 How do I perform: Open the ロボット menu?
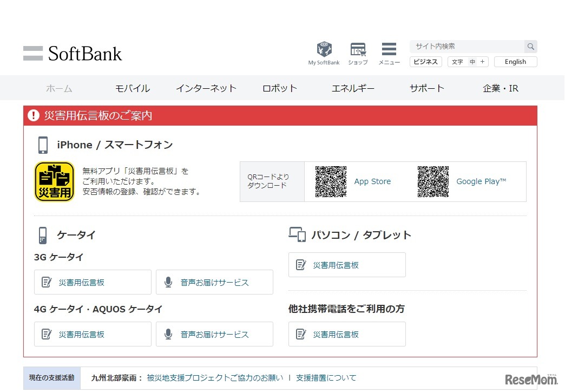click(x=280, y=88)
